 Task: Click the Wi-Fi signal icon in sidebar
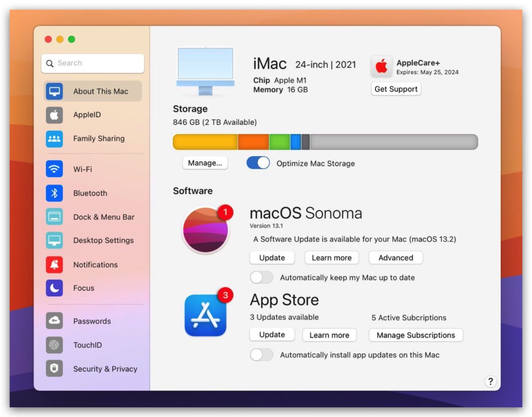(55, 169)
